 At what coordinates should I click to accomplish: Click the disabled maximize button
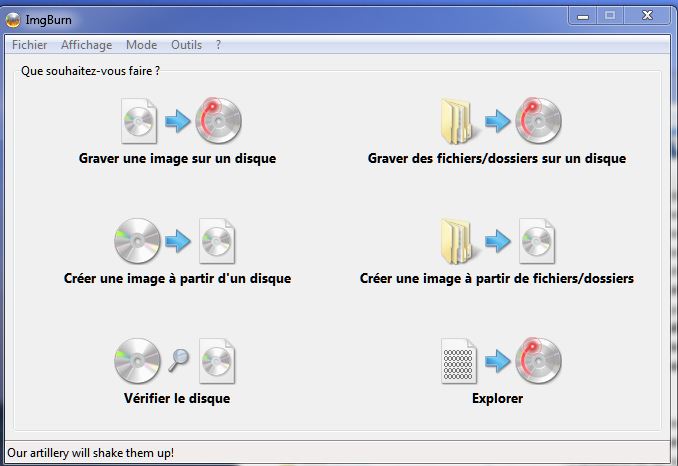(610, 16)
